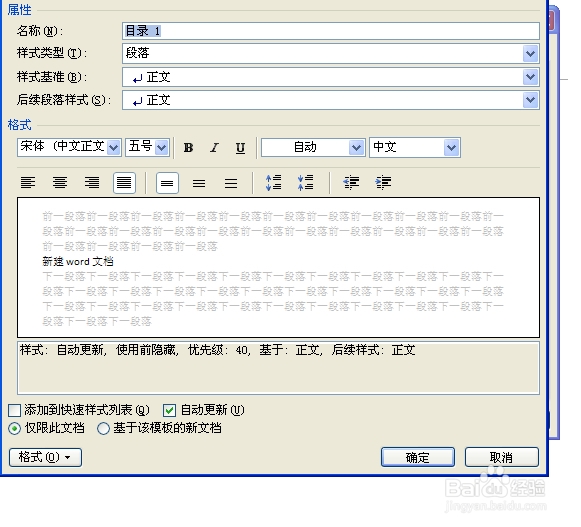Align paragraph text right
Viewport: 581px width, 527px height.
tap(92, 183)
